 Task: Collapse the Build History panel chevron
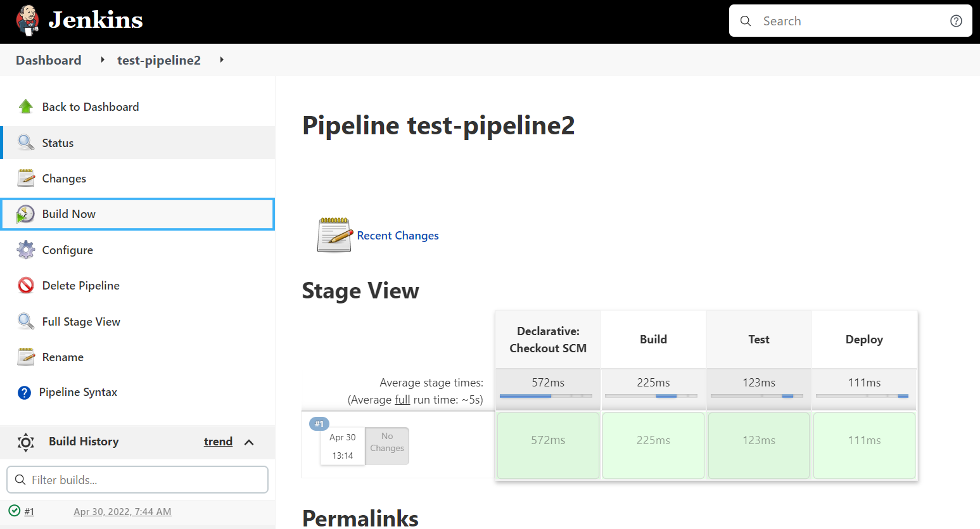click(x=249, y=442)
